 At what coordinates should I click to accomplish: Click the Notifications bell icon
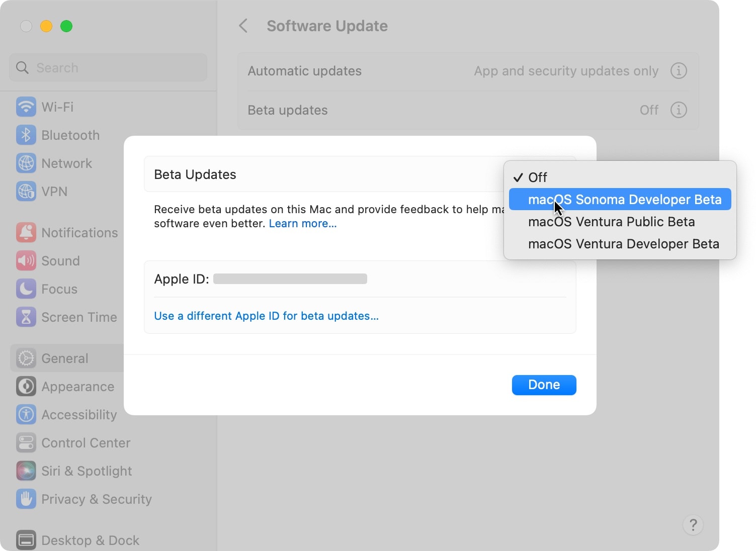click(26, 232)
